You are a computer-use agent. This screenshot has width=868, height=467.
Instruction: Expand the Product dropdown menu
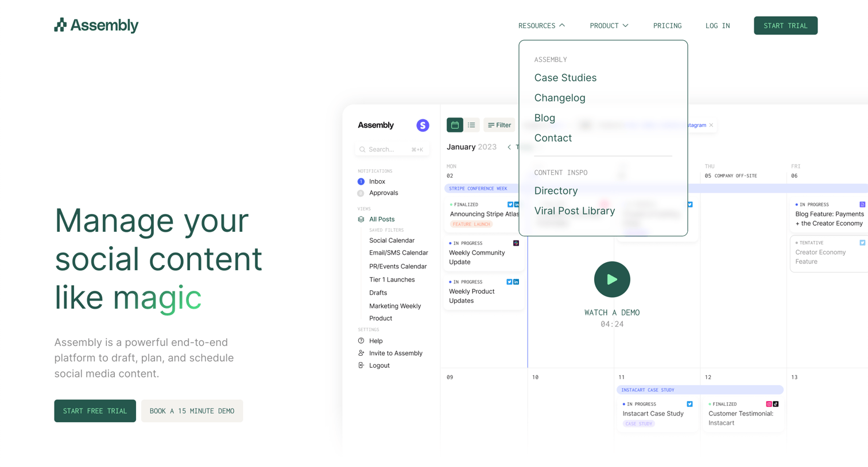point(609,26)
